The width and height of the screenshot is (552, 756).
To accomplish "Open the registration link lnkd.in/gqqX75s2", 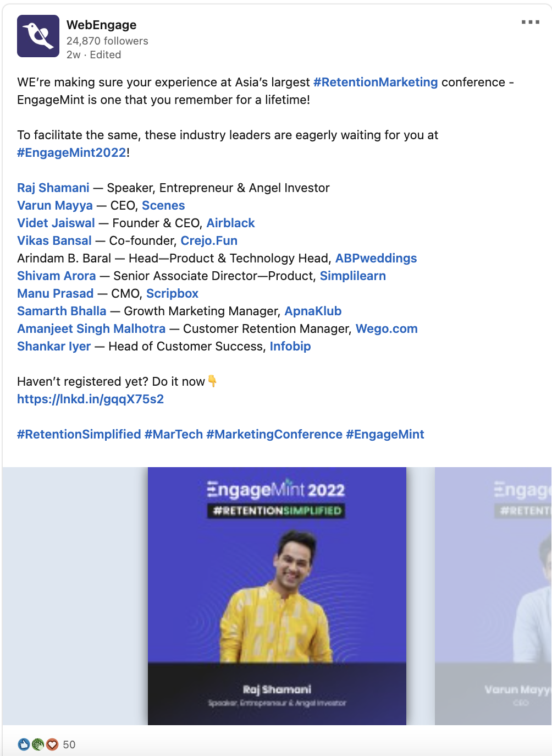I will pyautogui.click(x=91, y=399).
